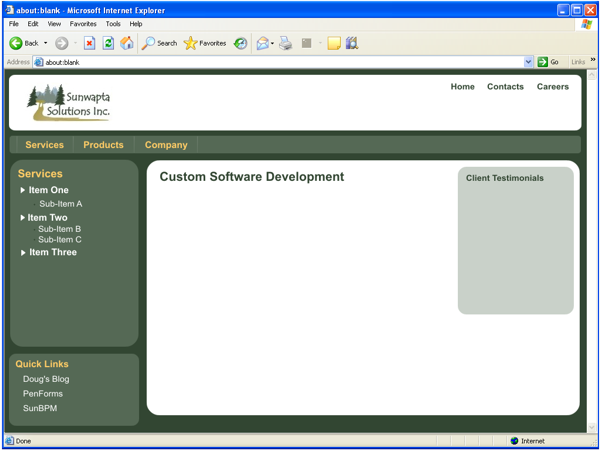The image size is (600, 450).
Task: Collapse the Item Two section
Action: tap(24, 217)
